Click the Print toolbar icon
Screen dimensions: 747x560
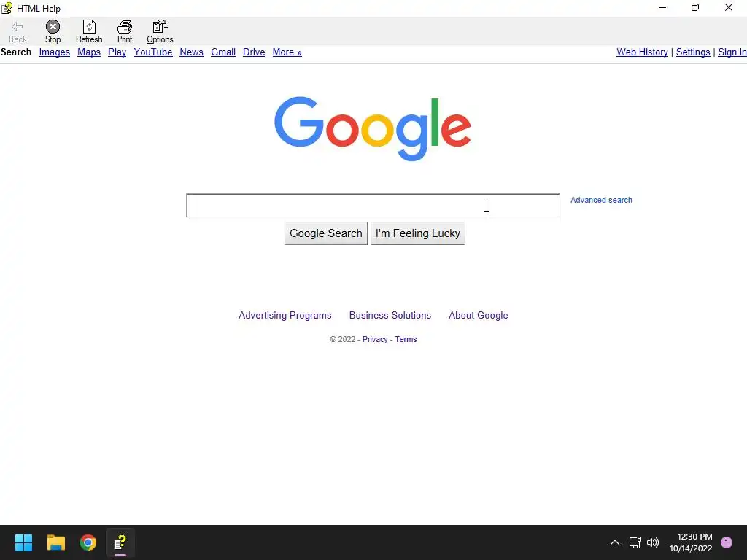125,27
